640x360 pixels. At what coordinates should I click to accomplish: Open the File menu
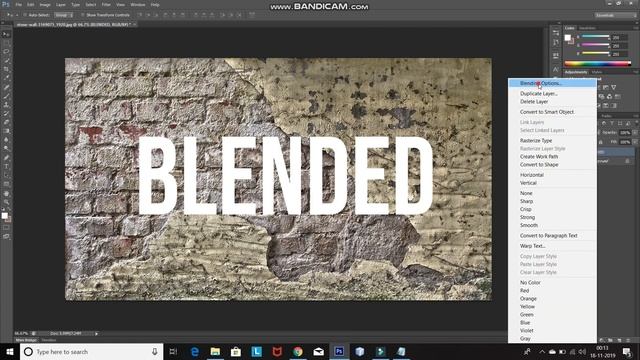pos(18,4)
